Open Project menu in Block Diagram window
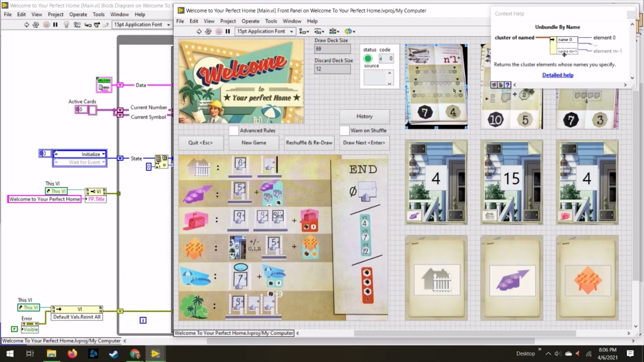This screenshot has width=644, height=362. [55, 15]
